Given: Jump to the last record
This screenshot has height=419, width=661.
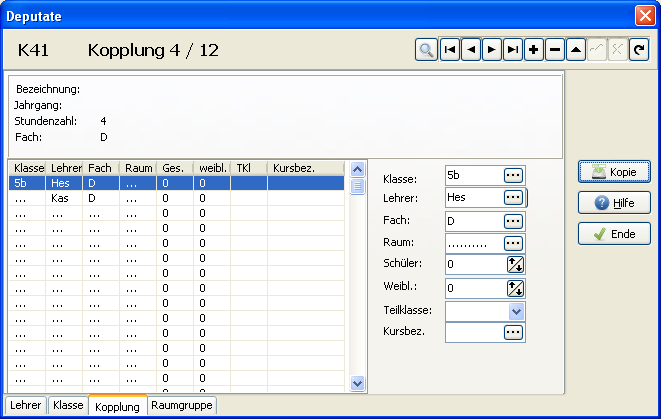Looking at the screenshot, I should coord(512,50).
